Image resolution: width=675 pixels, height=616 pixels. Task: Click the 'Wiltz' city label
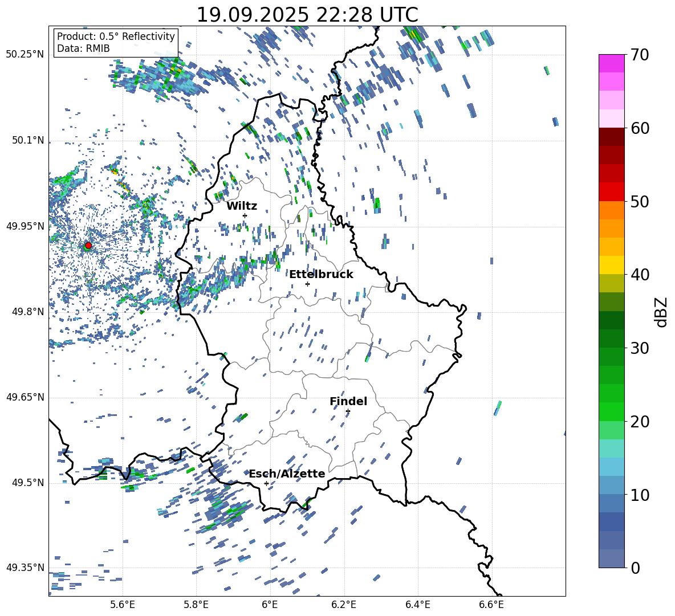click(242, 206)
